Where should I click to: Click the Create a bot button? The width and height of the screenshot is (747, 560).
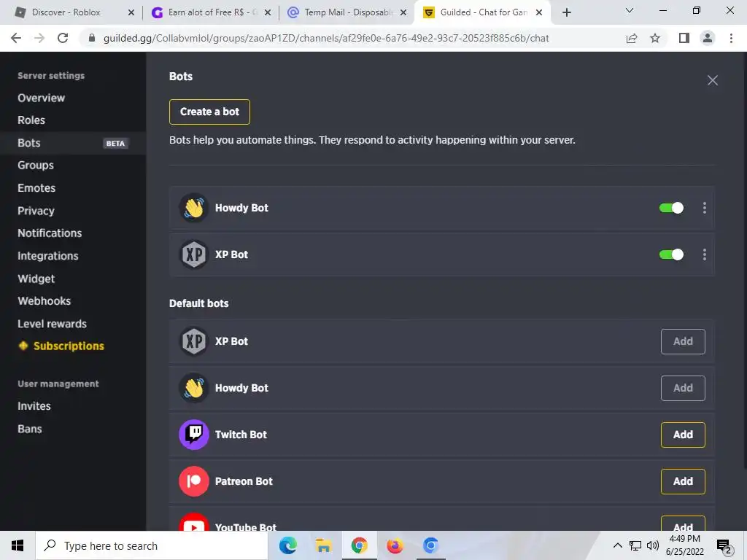tap(209, 112)
